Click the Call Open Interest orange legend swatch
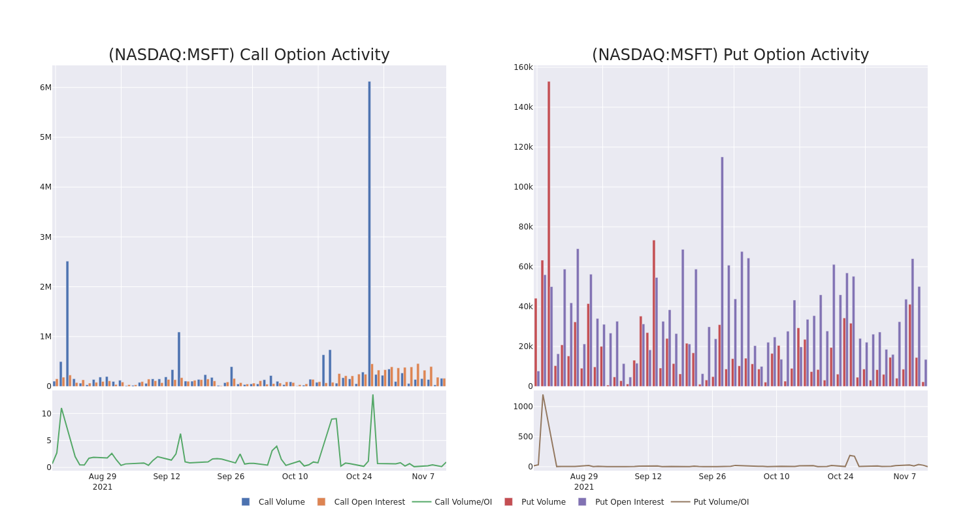Screen dimensions: 980x523 pos(321,502)
